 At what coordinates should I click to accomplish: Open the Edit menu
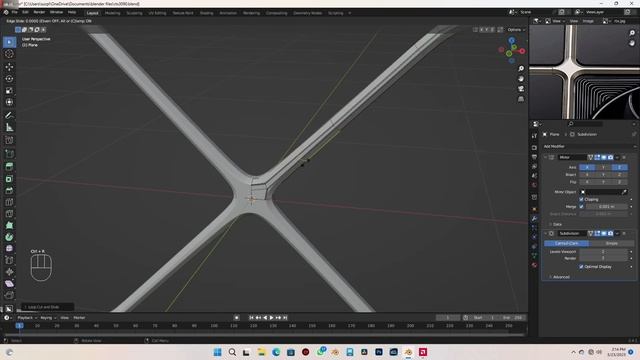coord(25,13)
